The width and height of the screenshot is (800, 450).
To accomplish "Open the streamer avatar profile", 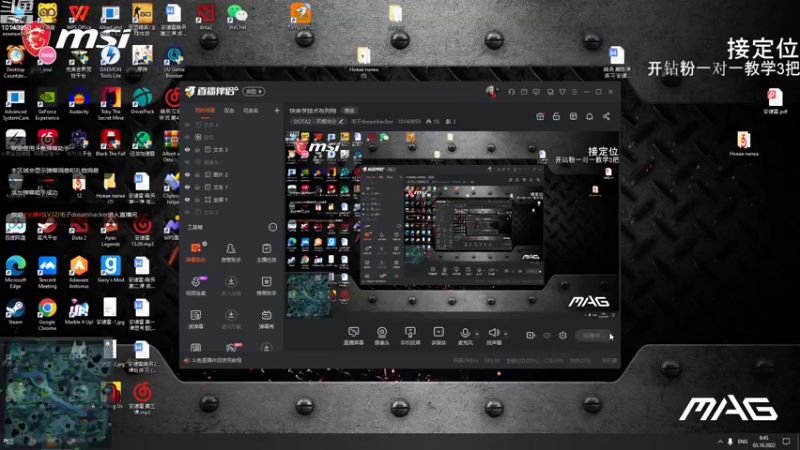I will pos(491,92).
